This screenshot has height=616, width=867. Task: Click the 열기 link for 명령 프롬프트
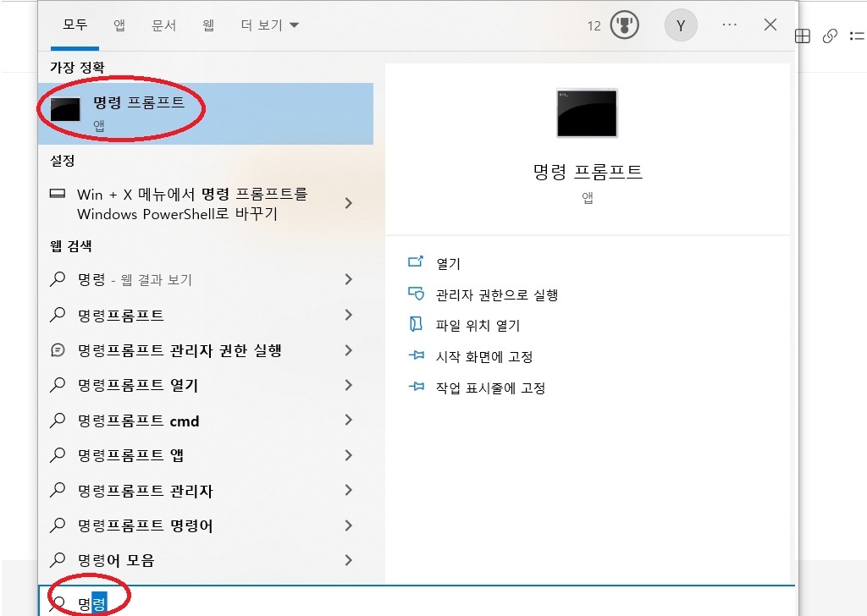click(448, 263)
